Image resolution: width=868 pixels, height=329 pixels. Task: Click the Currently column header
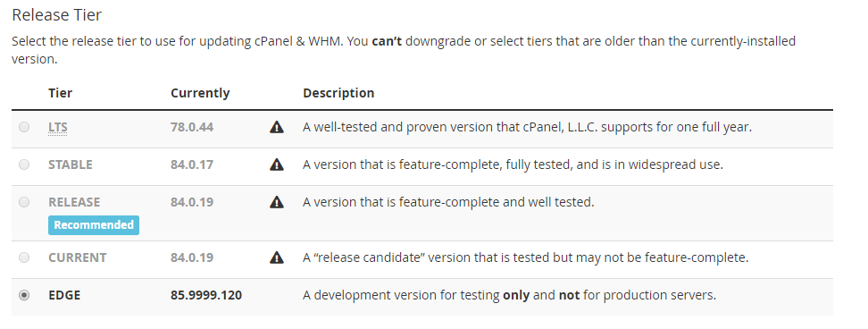pos(200,93)
